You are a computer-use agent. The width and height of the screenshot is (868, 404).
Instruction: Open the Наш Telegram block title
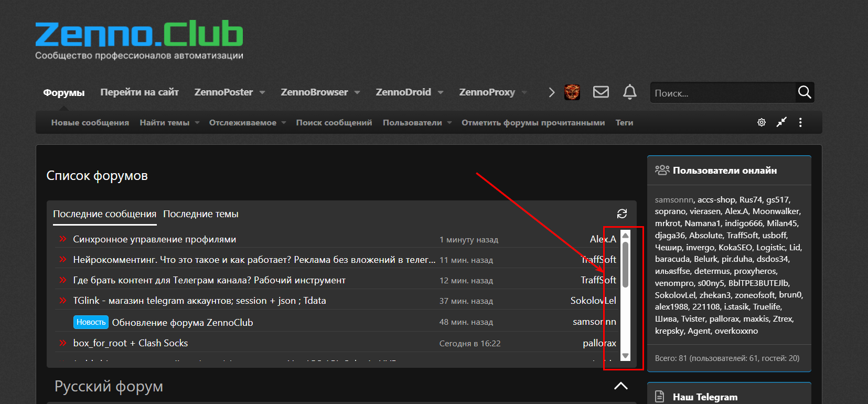pos(705,397)
